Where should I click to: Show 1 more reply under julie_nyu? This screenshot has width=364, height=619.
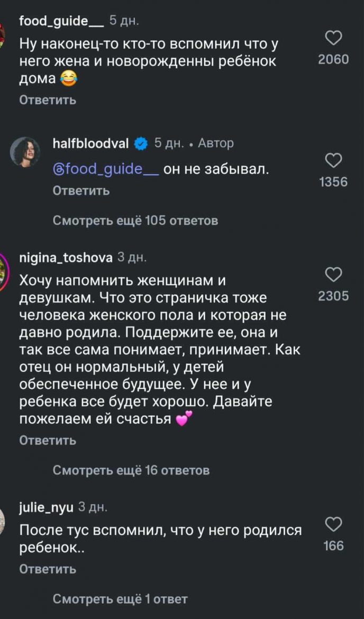point(120,599)
